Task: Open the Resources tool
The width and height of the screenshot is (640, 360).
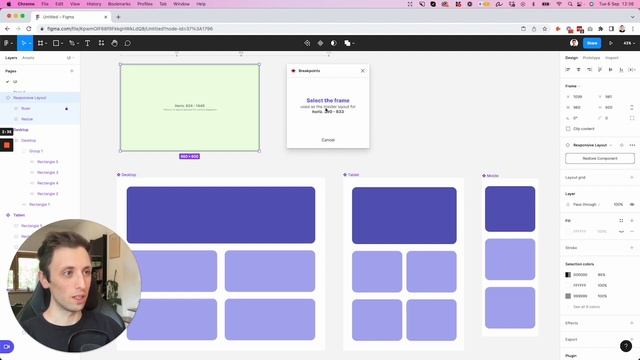Action: (101, 43)
